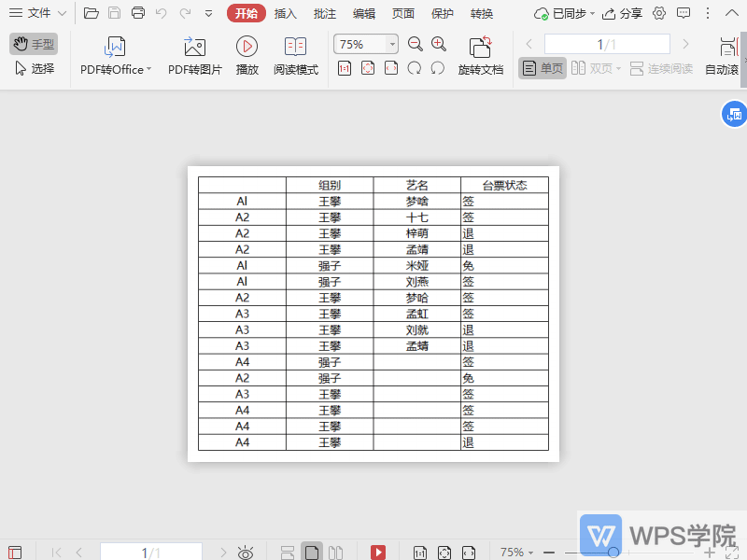The width and height of the screenshot is (747, 560).
Task: Select single page view in status bar
Action: tap(312, 553)
